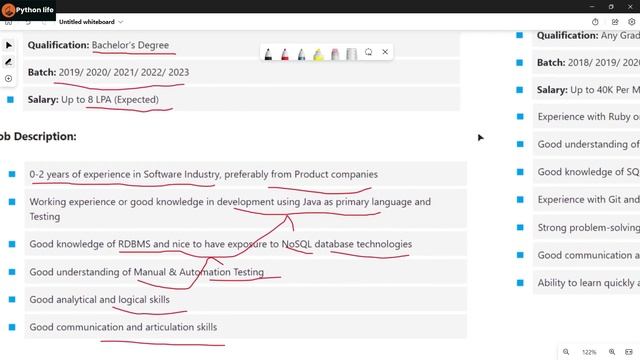Choose the Select arrow tool in left toolbar

9,45
